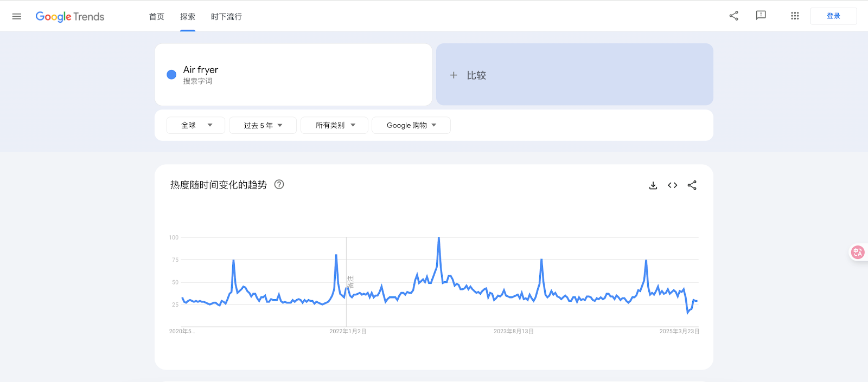
Task: Open the send feedback icon
Action: click(761, 16)
